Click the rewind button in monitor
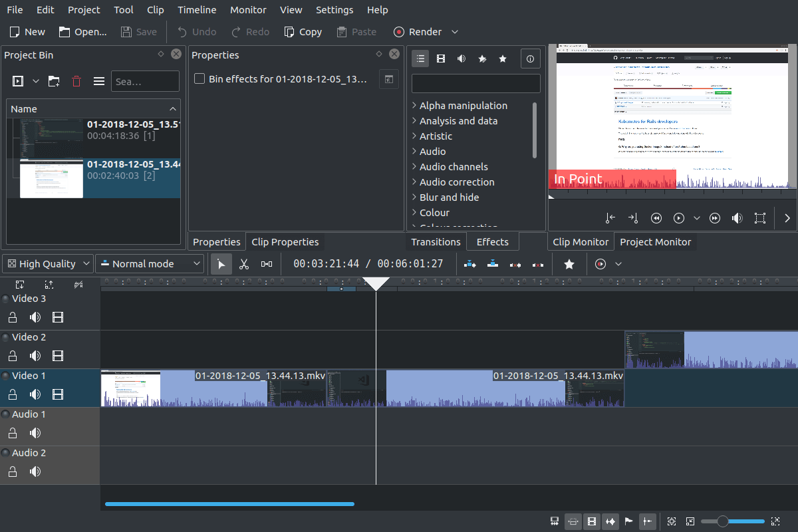Viewport: 798px width, 532px height. (x=656, y=218)
